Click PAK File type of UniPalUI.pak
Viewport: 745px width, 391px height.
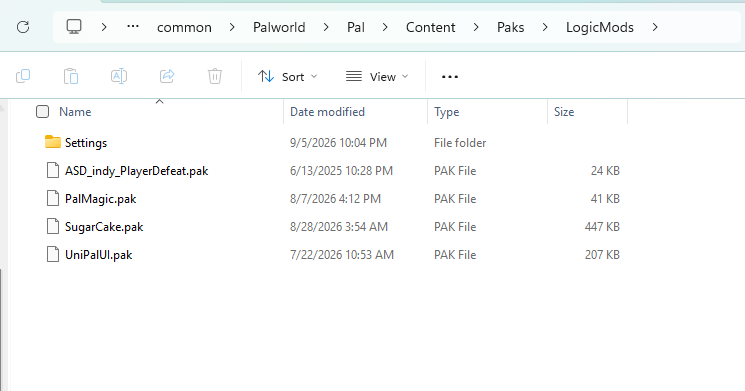tap(455, 255)
